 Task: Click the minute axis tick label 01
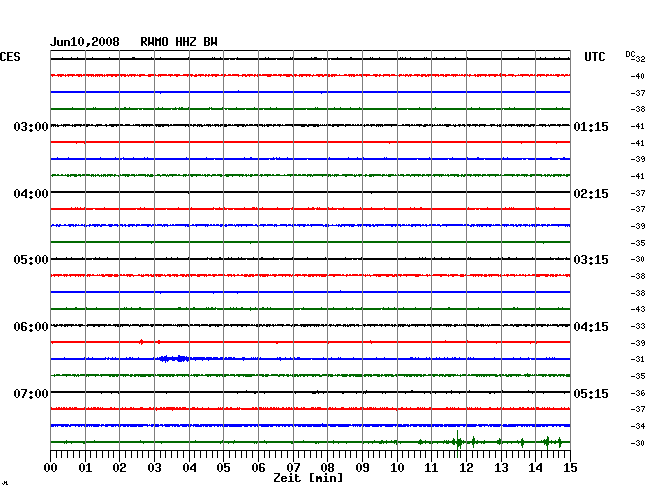point(85,468)
